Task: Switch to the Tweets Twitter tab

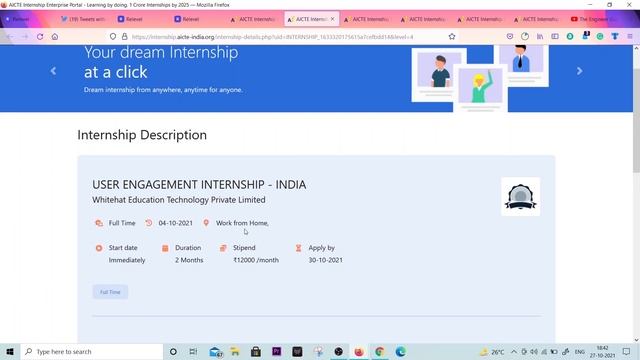Action: click(x=83, y=19)
